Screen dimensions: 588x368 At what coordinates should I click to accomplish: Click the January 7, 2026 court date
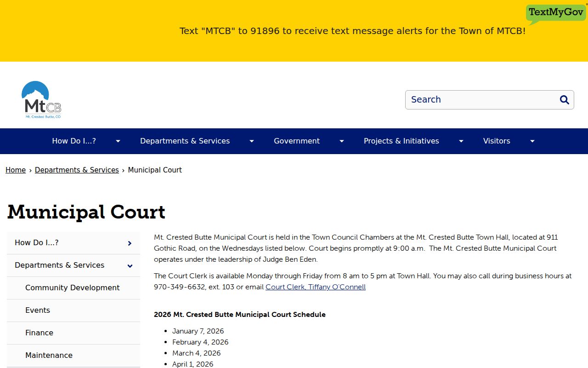pos(198,331)
